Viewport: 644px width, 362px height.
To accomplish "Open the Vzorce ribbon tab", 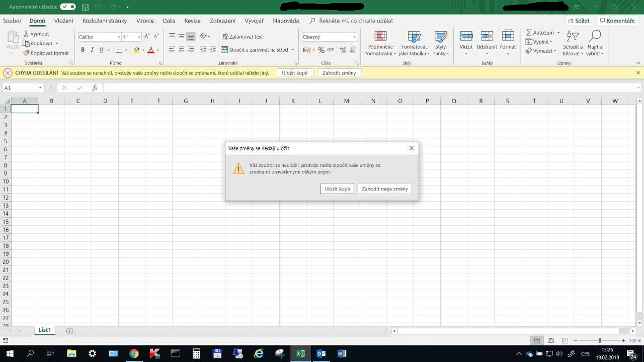I will (x=145, y=21).
